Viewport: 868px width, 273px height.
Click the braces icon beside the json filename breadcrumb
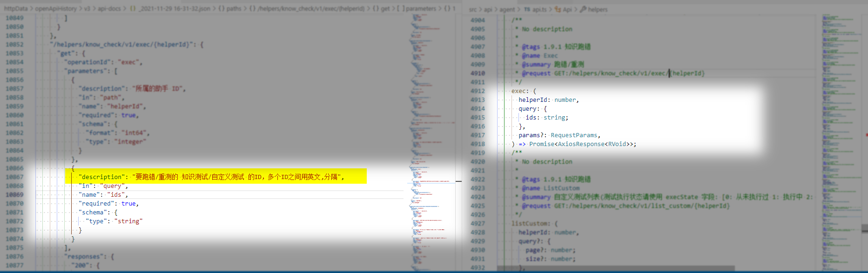133,8
